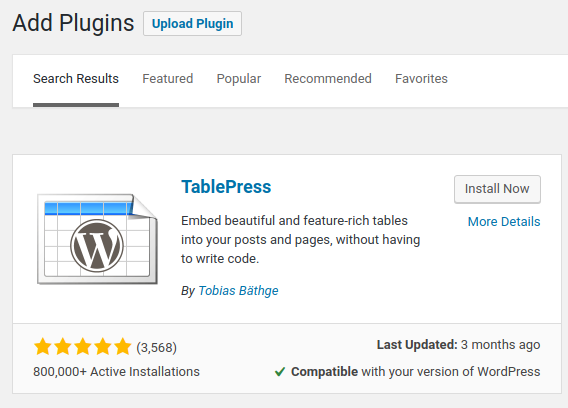Click the green compatible checkmark icon
Screen dimensions: 568x408
[280, 372]
